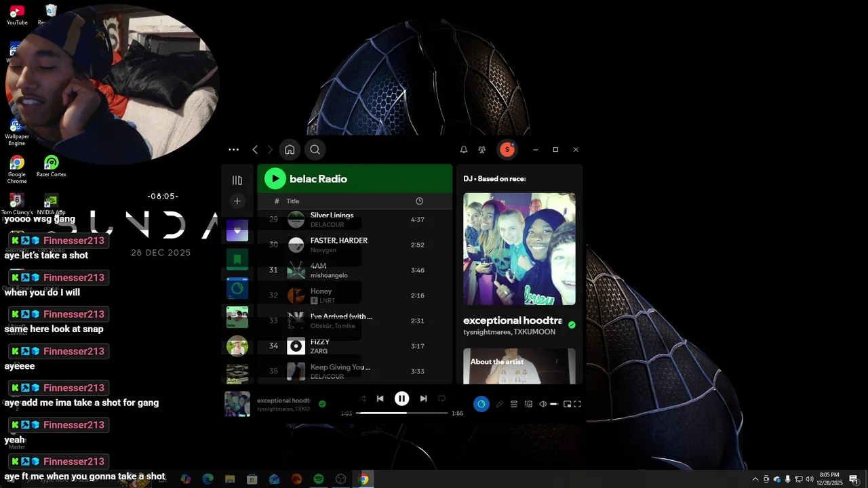Open now-playing thumbnail in bottom bar
868x488 pixels.
pyautogui.click(x=237, y=404)
